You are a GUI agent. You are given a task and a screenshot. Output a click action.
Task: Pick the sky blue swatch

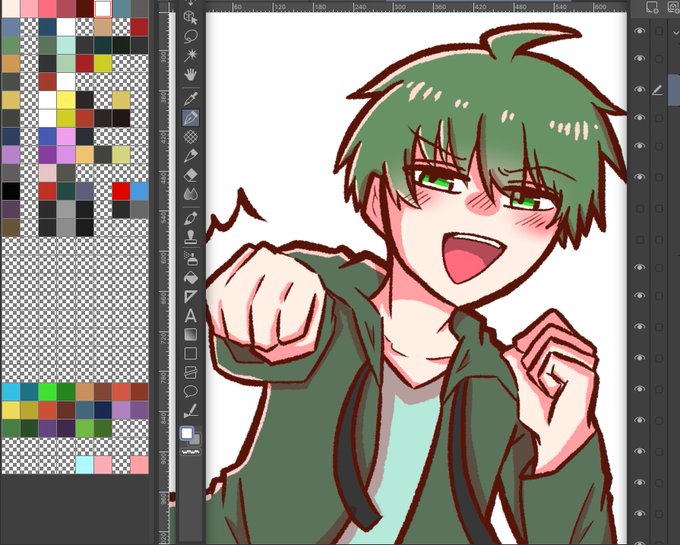[139, 191]
